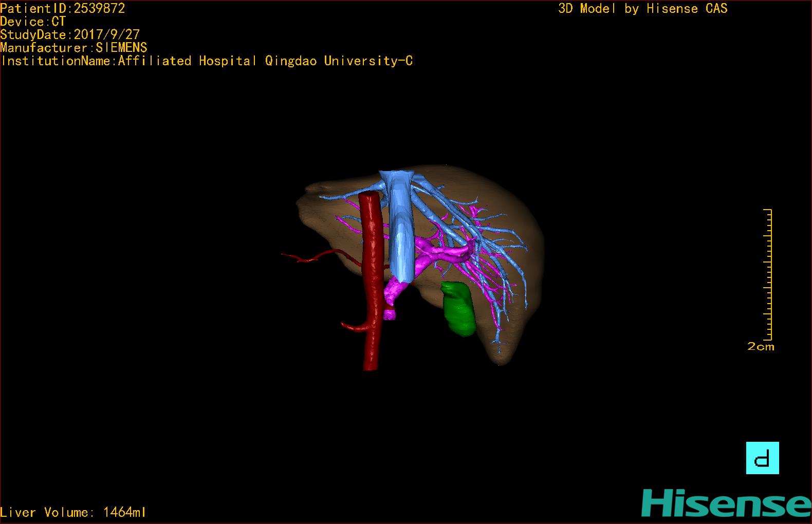Click the cyan "d" panel label box
Viewport: 812px width, 524px height.
[x=762, y=458]
